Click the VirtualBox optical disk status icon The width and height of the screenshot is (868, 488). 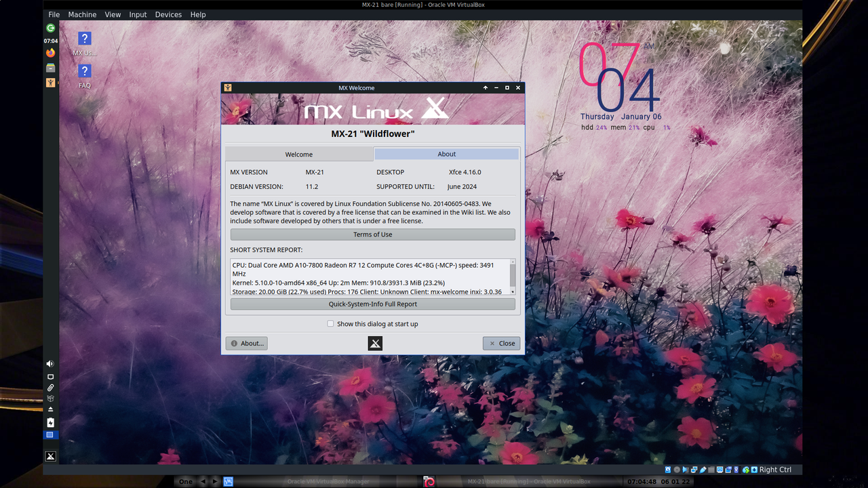pyautogui.click(x=677, y=470)
